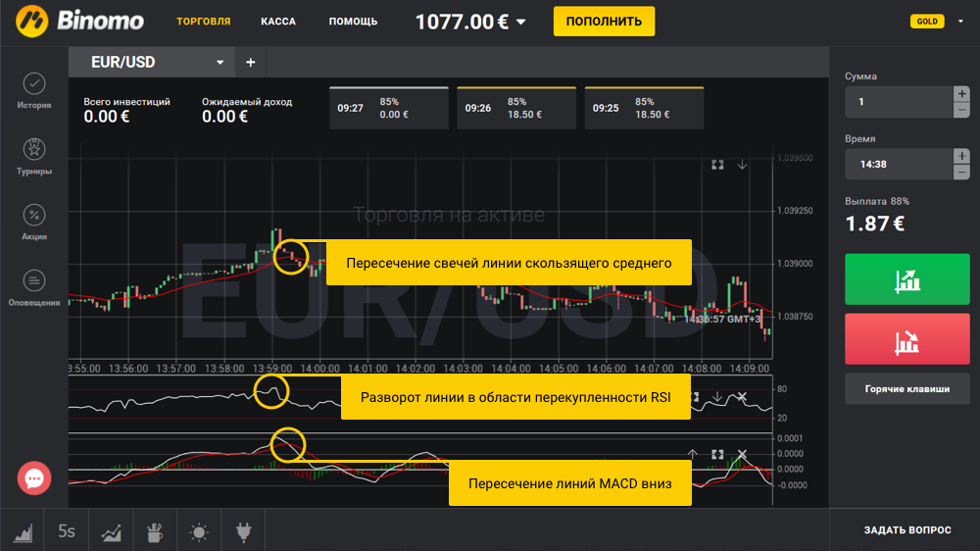Image resolution: width=980 pixels, height=551 pixels.
Task: Move RSI panel down with arrow
Action: (717, 396)
